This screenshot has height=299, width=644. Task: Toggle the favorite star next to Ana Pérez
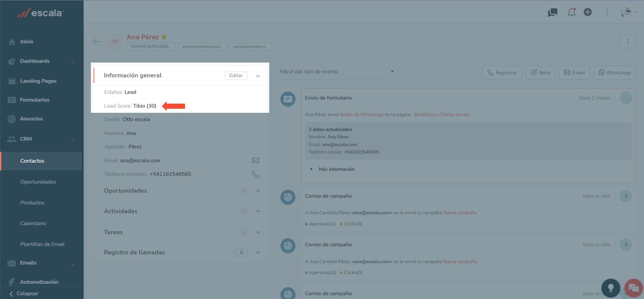(x=164, y=37)
